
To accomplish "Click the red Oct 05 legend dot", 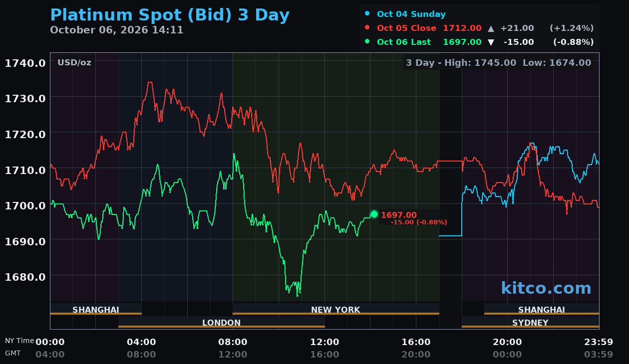I will (x=367, y=27).
